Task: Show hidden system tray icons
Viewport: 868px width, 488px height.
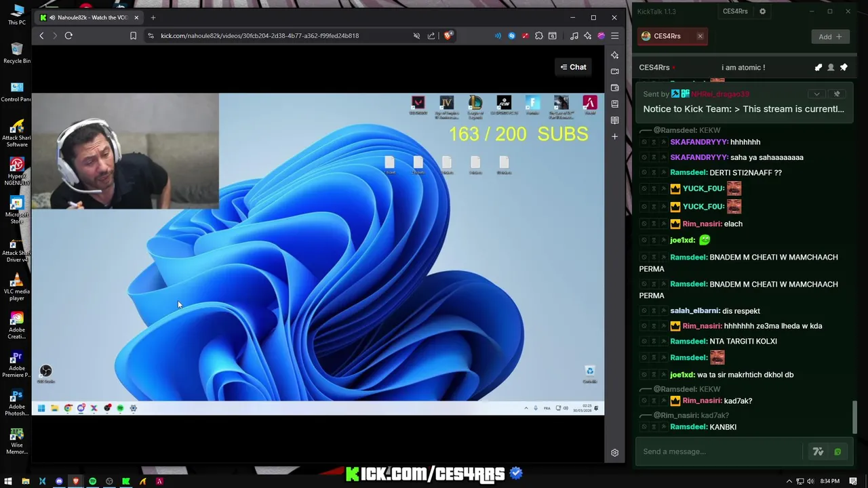Action: click(789, 481)
